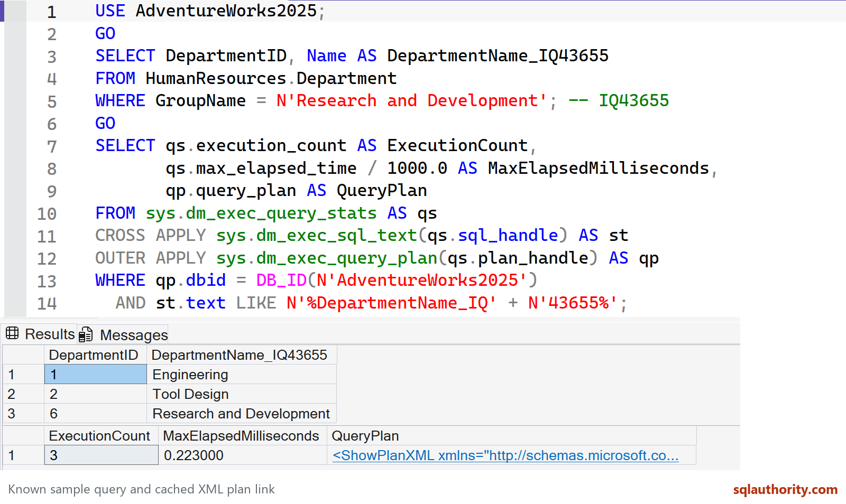This screenshot has height=504, width=846.
Task: Select the ExecutionCount column header
Action: tap(101, 436)
